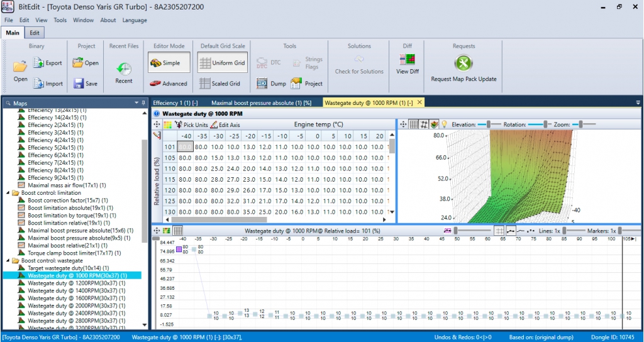This screenshot has height=342, width=644.
Task: Toggle the 3D wireframe mesh button
Action: (425, 124)
